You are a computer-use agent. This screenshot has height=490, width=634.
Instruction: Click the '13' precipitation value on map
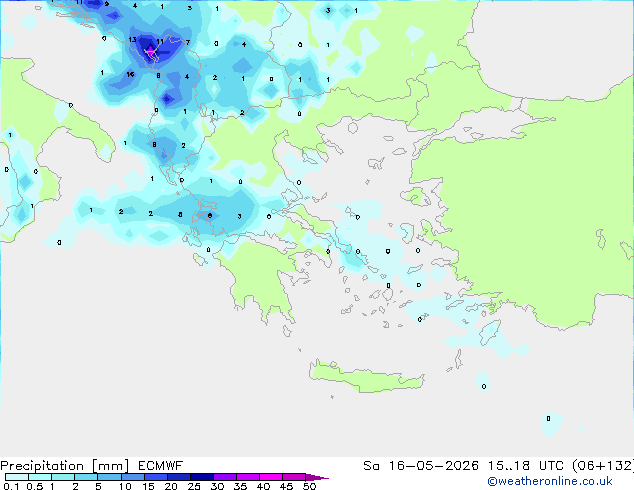click(x=132, y=40)
